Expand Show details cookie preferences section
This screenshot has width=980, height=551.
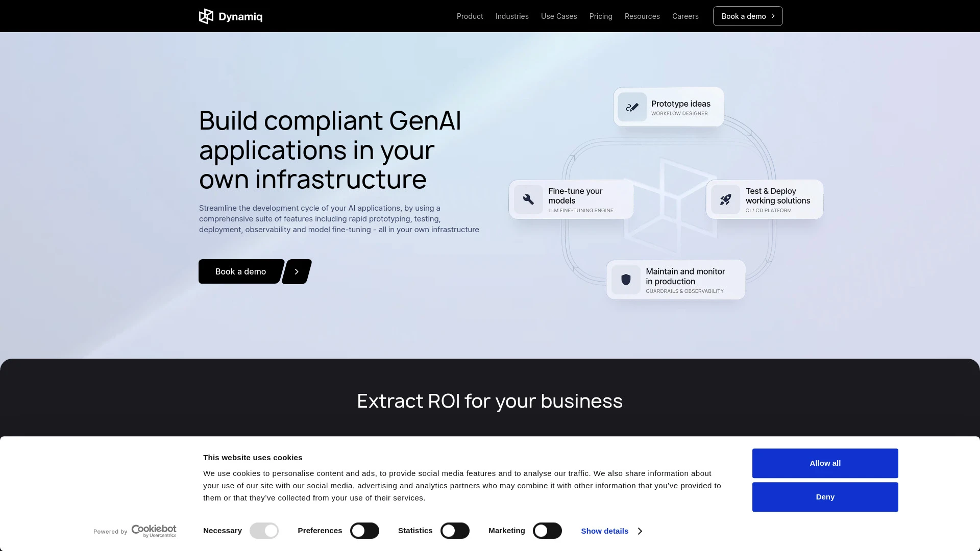[x=611, y=531]
